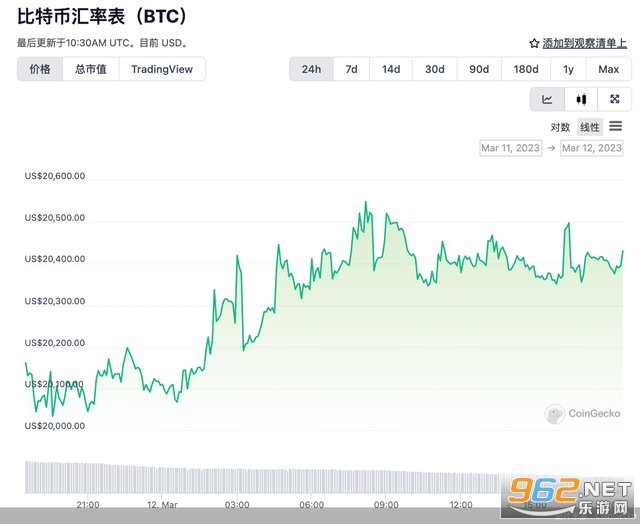
Task: Click the US$20,400.00 axis label
Action: tap(55, 259)
